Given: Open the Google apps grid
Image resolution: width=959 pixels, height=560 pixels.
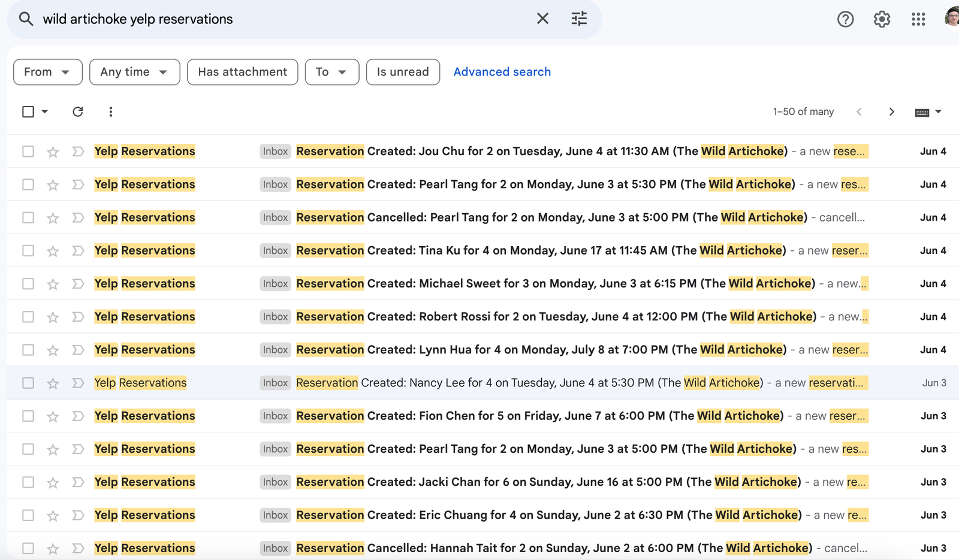Looking at the screenshot, I should point(918,19).
